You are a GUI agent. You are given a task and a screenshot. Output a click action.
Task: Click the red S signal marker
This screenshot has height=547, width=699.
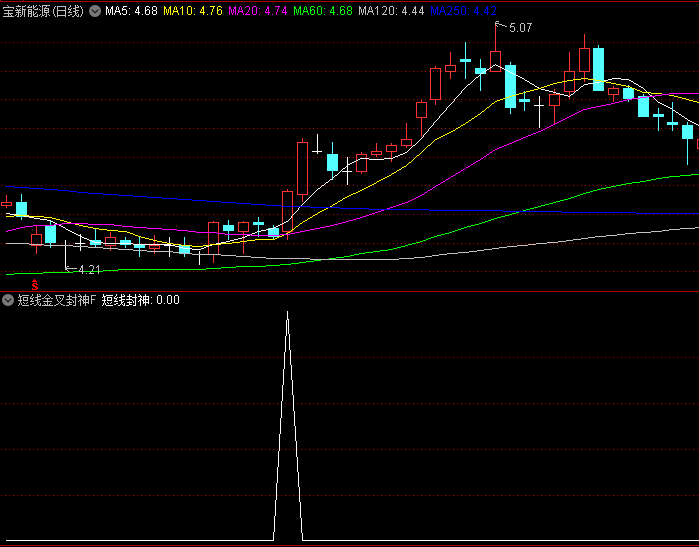point(35,285)
